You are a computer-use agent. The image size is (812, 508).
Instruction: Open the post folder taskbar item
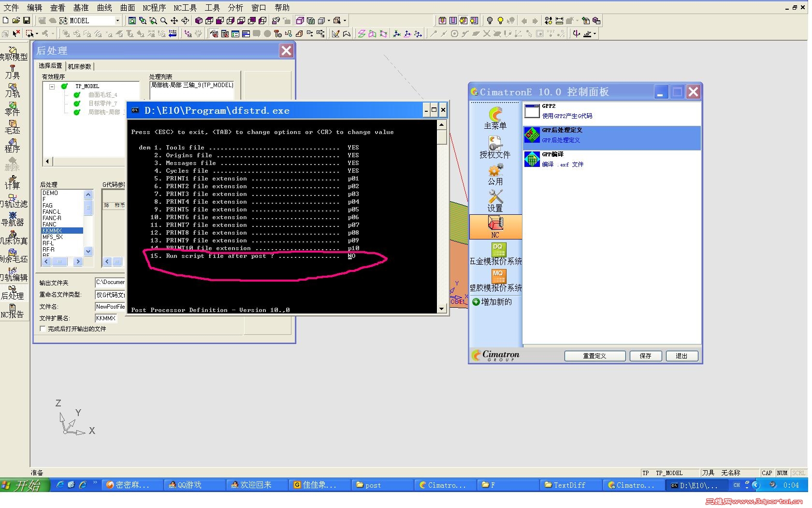(382, 485)
